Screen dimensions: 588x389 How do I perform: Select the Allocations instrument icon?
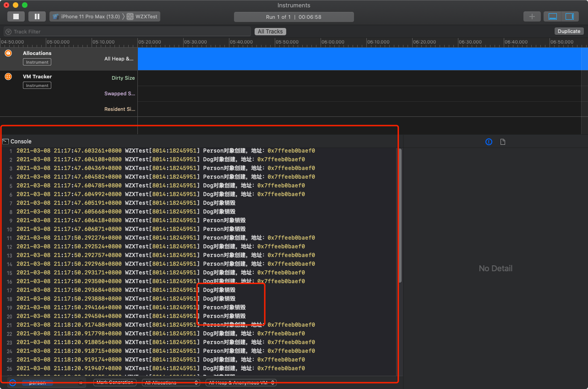pos(8,53)
